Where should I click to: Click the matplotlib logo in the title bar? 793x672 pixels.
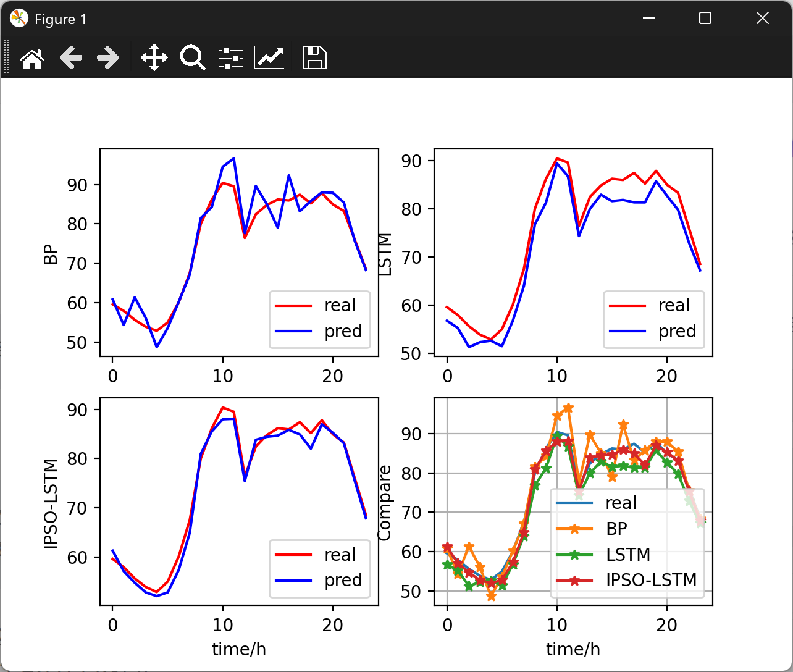(x=19, y=19)
